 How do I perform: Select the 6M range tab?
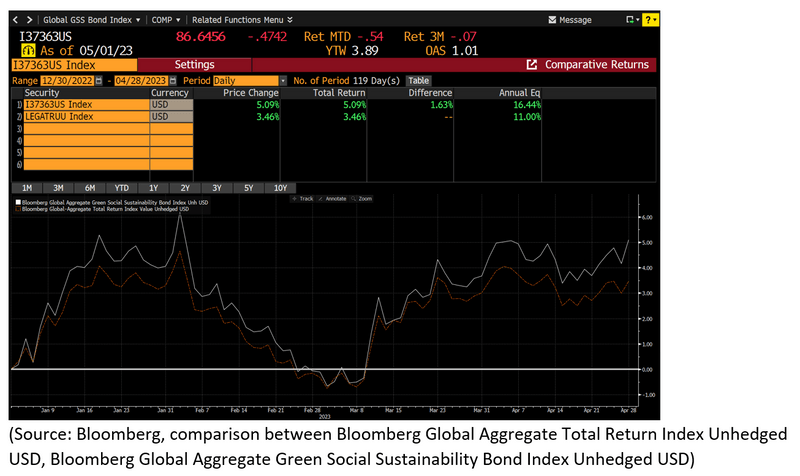tap(90, 188)
